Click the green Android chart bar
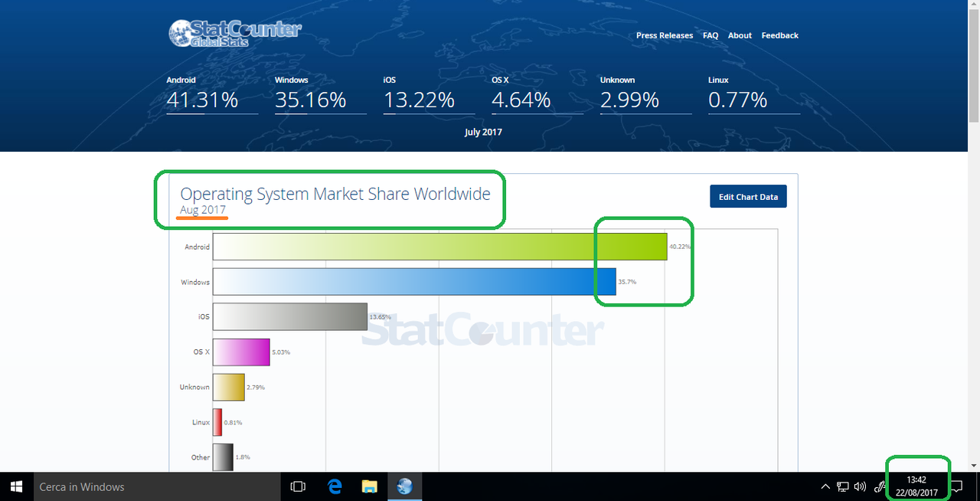The width and height of the screenshot is (980, 501). pyautogui.click(x=440, y=247)
